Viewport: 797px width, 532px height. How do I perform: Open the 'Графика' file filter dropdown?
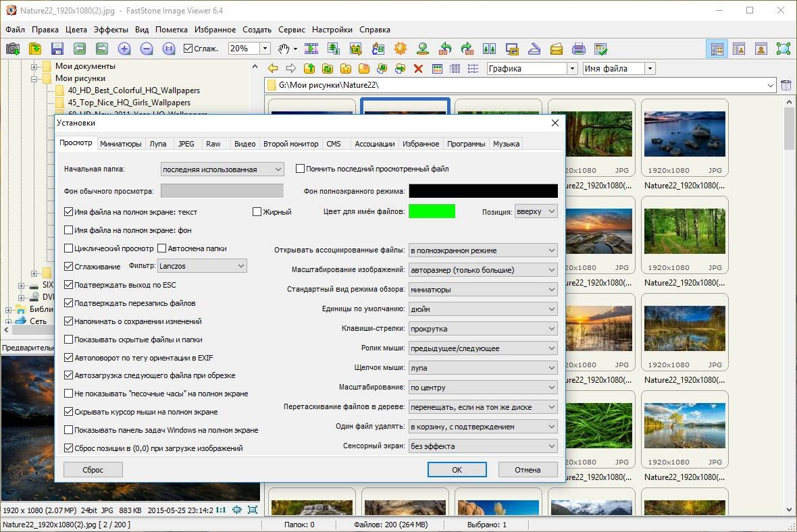[x=572, y=69]
